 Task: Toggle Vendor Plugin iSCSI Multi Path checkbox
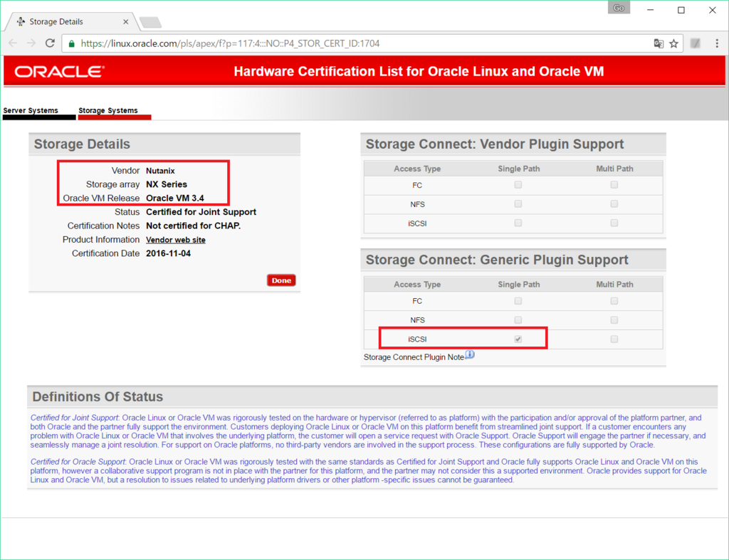click(x=614, y=223)
